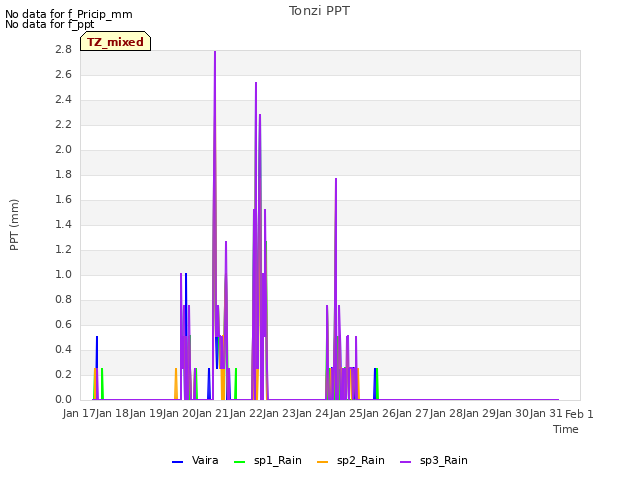Select the Vaira legend label
This screenshot has height=480, width=640.
205,460
